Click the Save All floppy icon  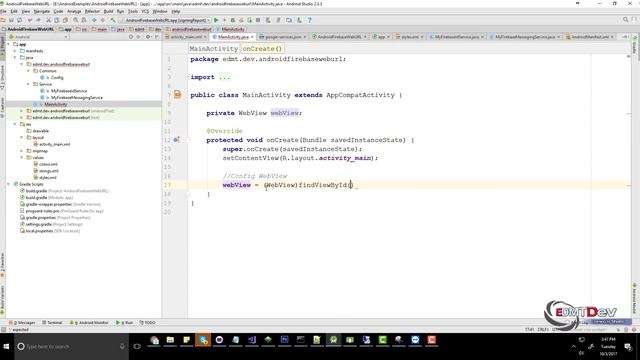(11, 20)
